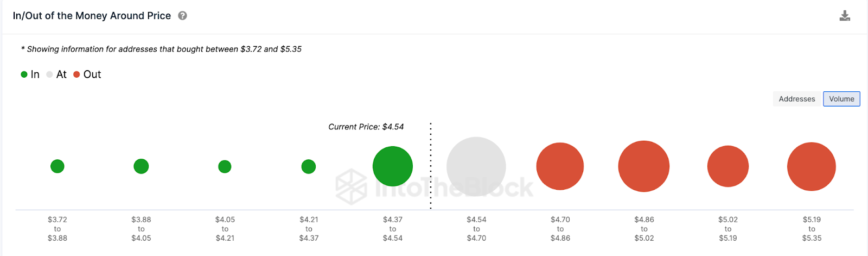Click the In/Out of the Money title
Screen dimensions: 868x256
click(x=92, y=16)
